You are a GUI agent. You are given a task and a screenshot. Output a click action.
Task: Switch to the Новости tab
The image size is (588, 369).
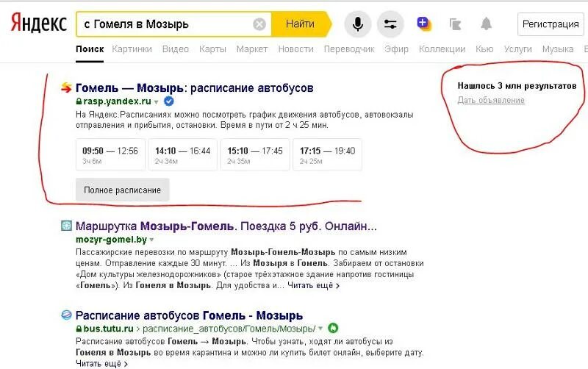[x=296, y=49]
